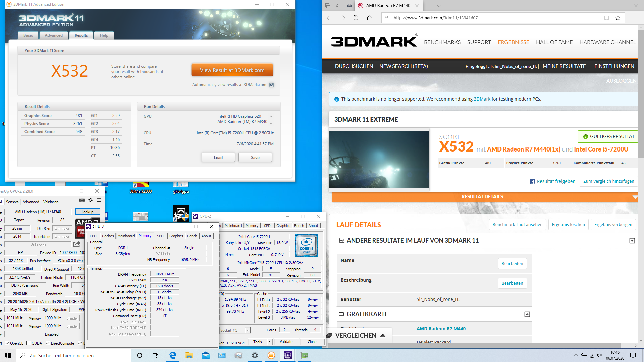Screen dimensions: 644x362
Task: Click the GPU-Z share/export BIOS icon
Action: tap(77, 244)
